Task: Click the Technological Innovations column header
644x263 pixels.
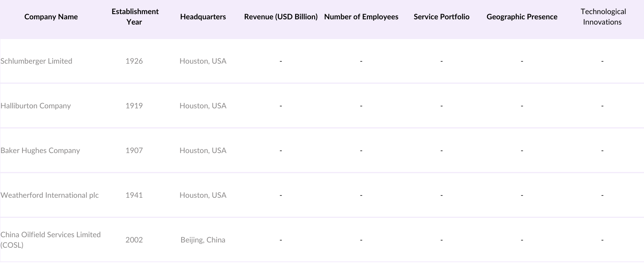Action: (603, 17)
